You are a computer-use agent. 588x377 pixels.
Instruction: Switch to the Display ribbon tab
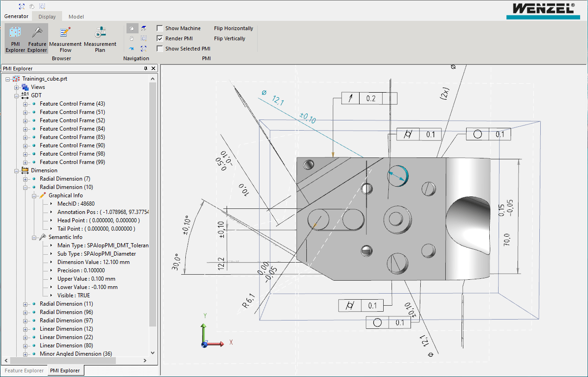[x=47, y=17]
